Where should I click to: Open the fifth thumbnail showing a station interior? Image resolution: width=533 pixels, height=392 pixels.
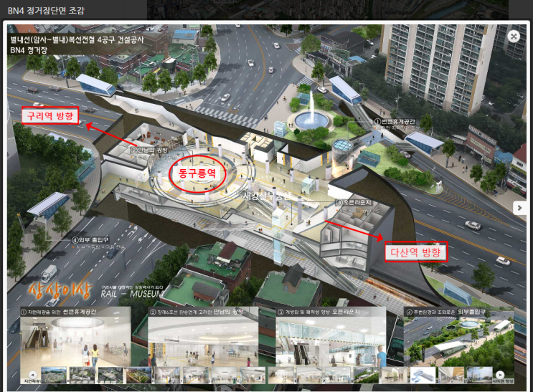coord(167,375)
